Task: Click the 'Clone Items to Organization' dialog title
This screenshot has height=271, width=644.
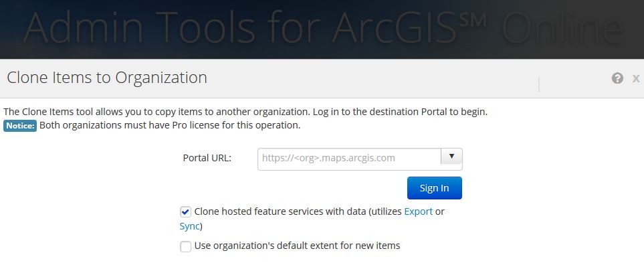Action: click(107, 78)
